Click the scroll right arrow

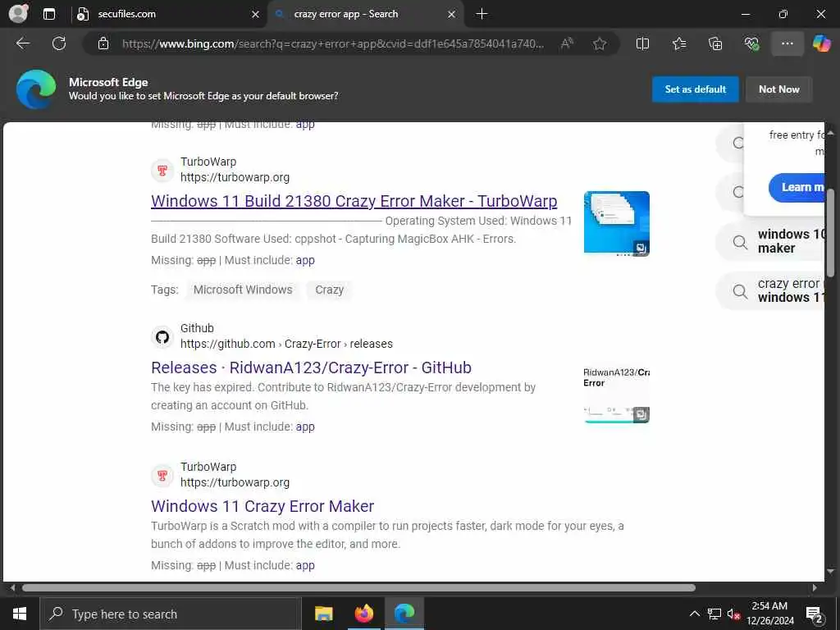pos(815,587)
